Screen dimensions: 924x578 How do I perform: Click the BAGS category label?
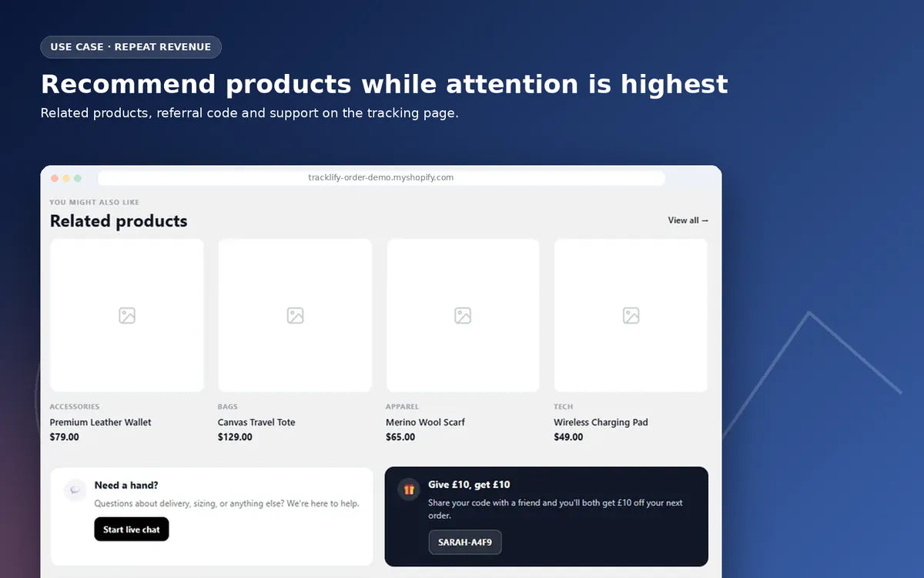tap(228, 407)
